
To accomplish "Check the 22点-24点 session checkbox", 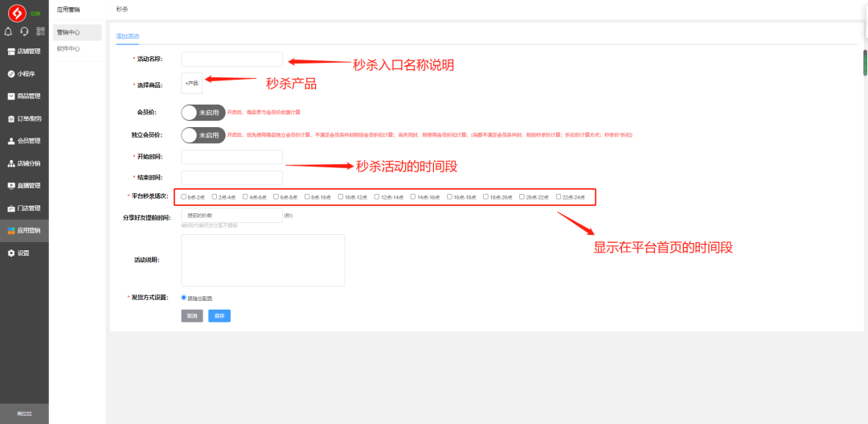I will pos(559,197).
